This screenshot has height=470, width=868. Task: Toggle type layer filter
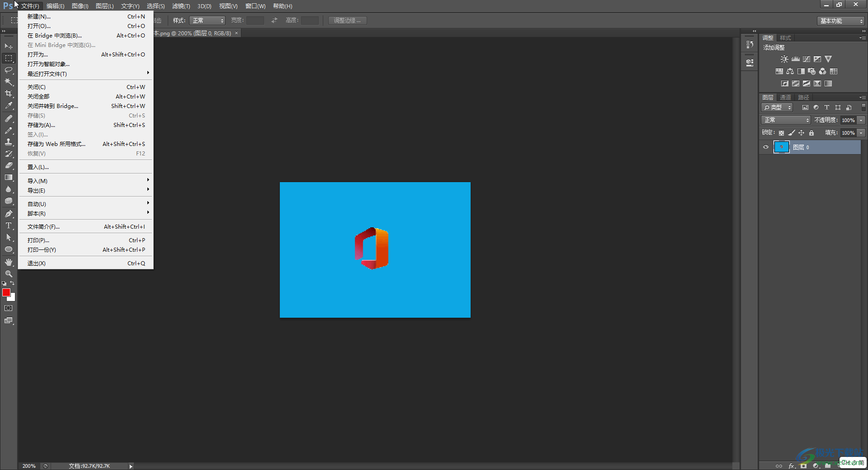(x=827, y=108)
